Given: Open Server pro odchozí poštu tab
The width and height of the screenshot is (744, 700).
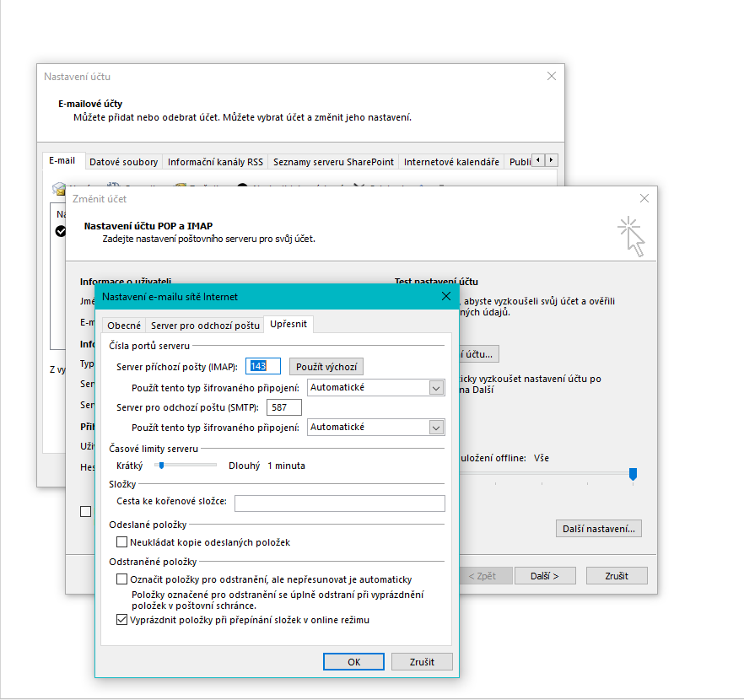Looking at the screenshot, I should point(205,325).
